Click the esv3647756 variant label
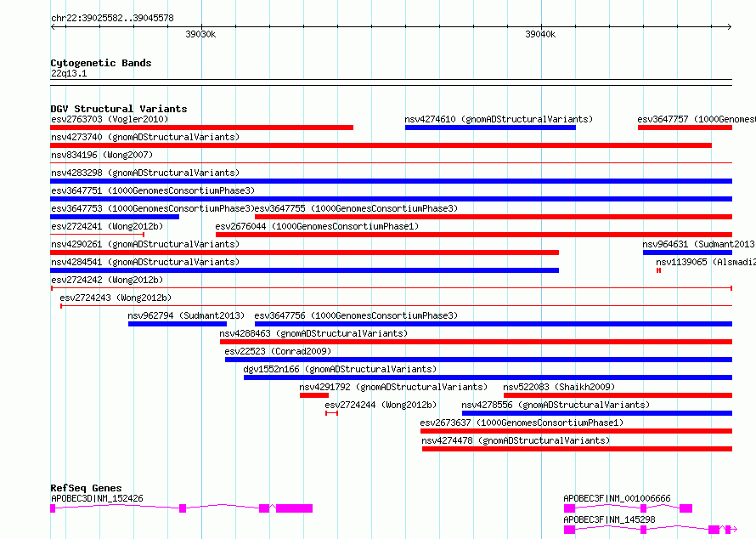The image size is (756, 539). [x=356, y=315]
